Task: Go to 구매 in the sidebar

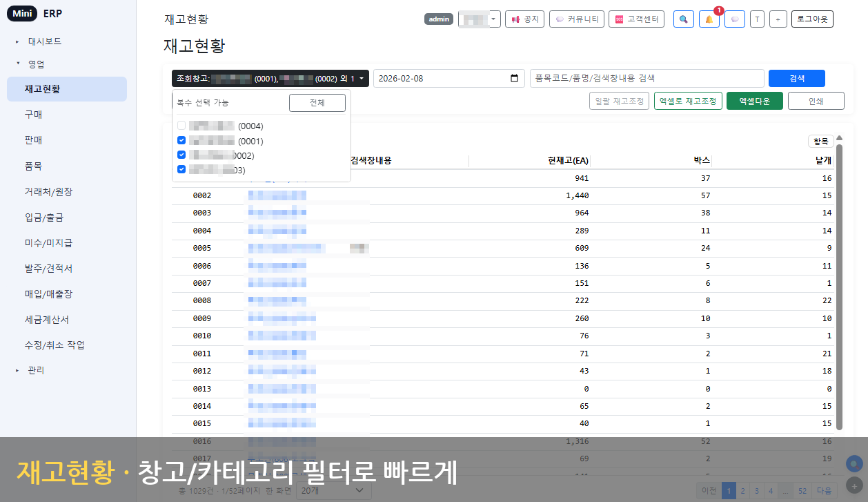Action: click(67, 115)
